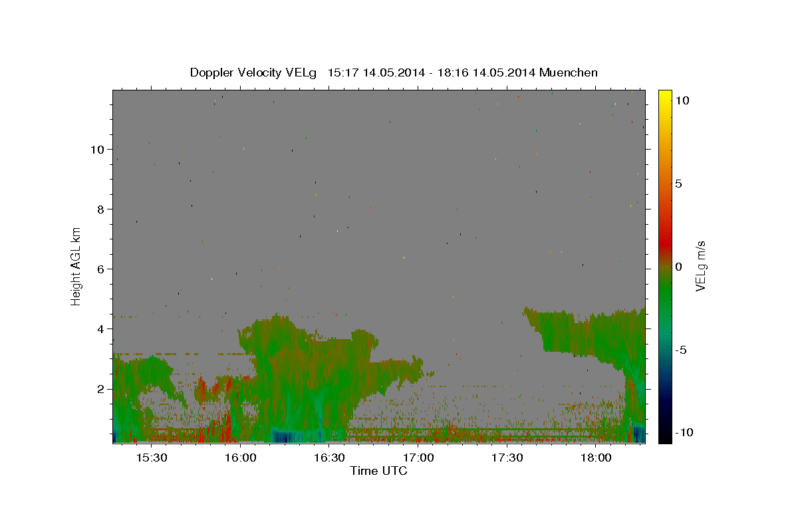Click the colorbar value 0 label
This screenshot has width=798, height=532.
tap(678, 267)
